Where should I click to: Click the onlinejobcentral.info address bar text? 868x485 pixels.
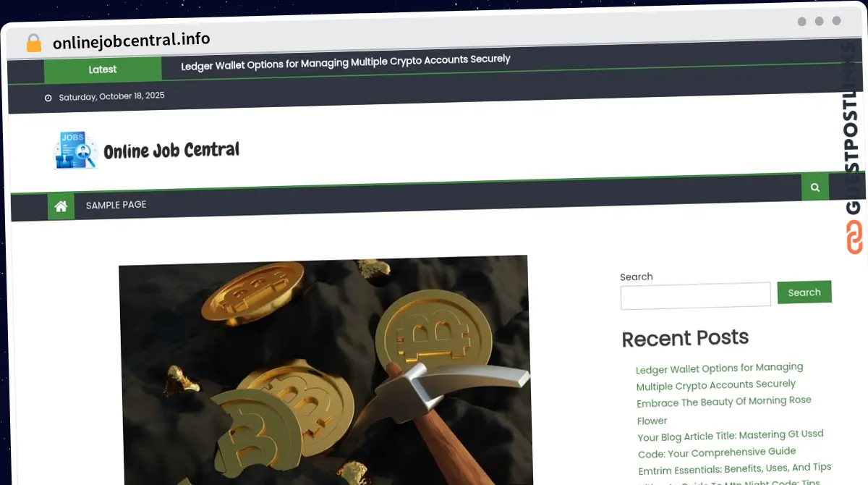(132, 41)
